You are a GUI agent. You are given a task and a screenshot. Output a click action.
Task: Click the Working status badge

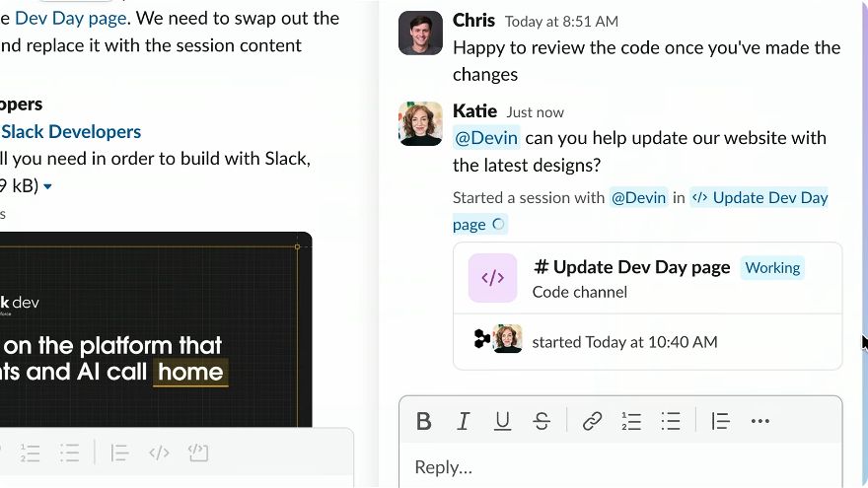click(772, 268)
